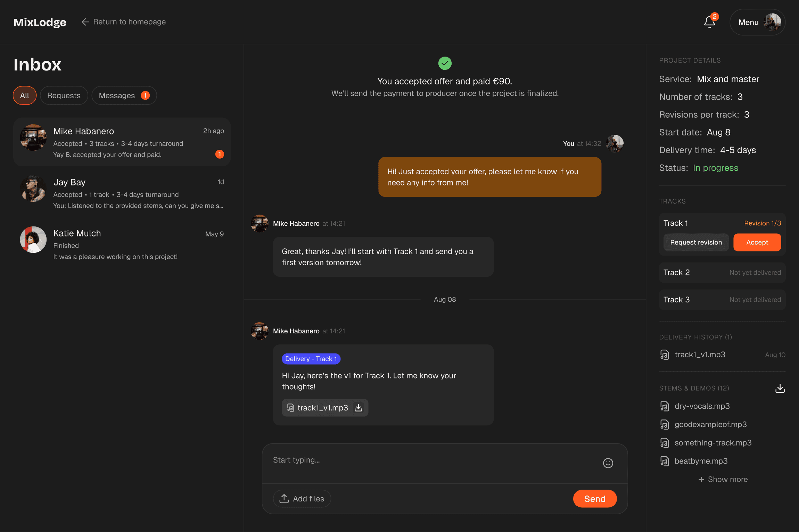799x532 pixels.
Task: Switch to the Messages filter tab
Action: [124, 95]
